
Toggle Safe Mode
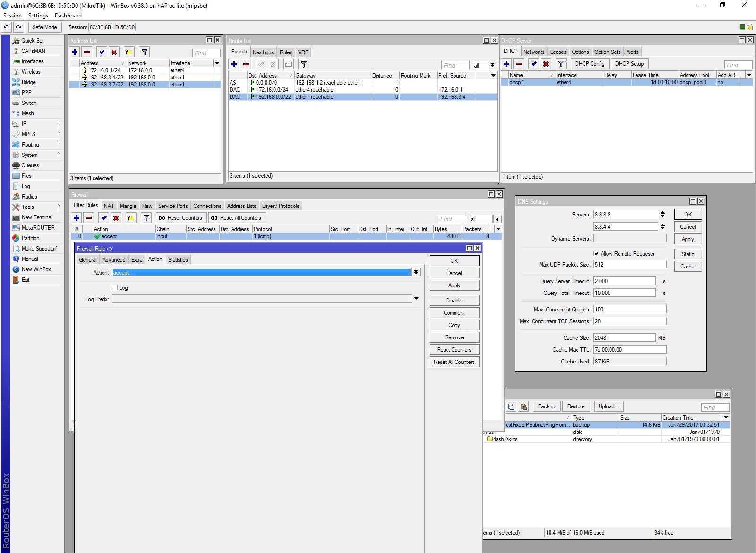point(44,27)
